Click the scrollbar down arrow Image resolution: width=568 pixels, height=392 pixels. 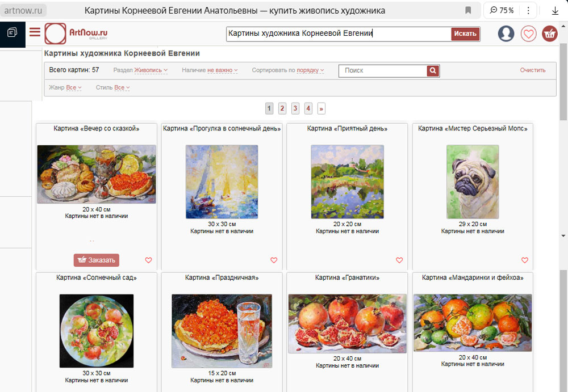coord(563,235)
